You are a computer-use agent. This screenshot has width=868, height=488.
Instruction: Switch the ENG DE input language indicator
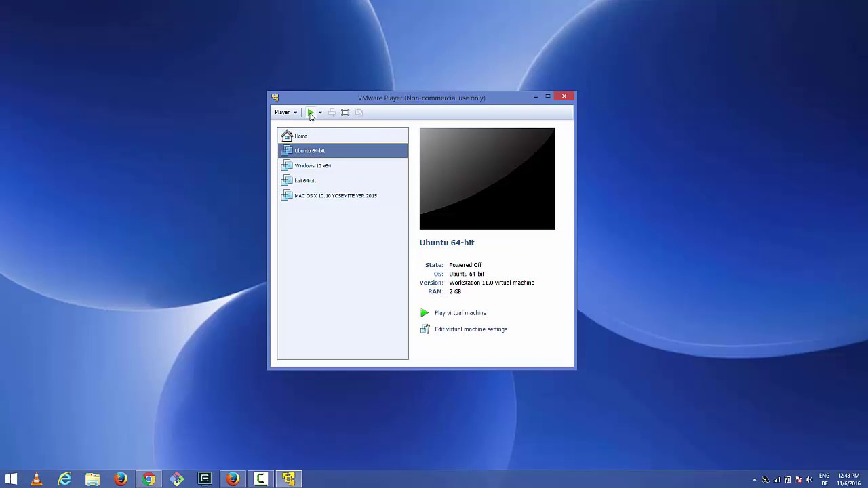pyautogui.click(x=825, y=480)
